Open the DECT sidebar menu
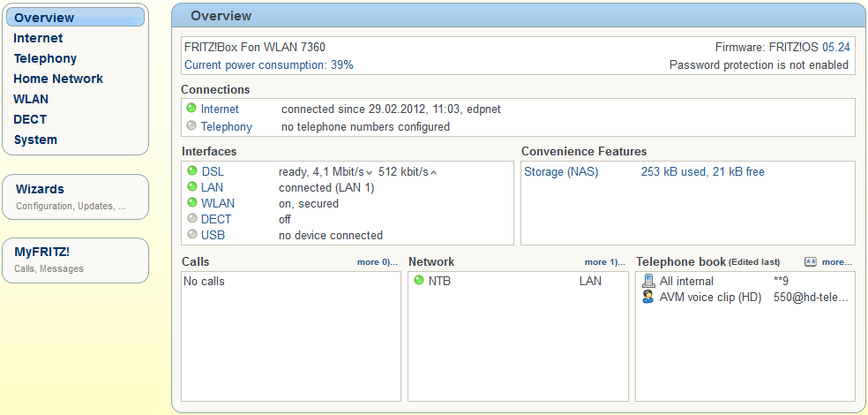Screen dimensions: 868x415 click(30, 120)
